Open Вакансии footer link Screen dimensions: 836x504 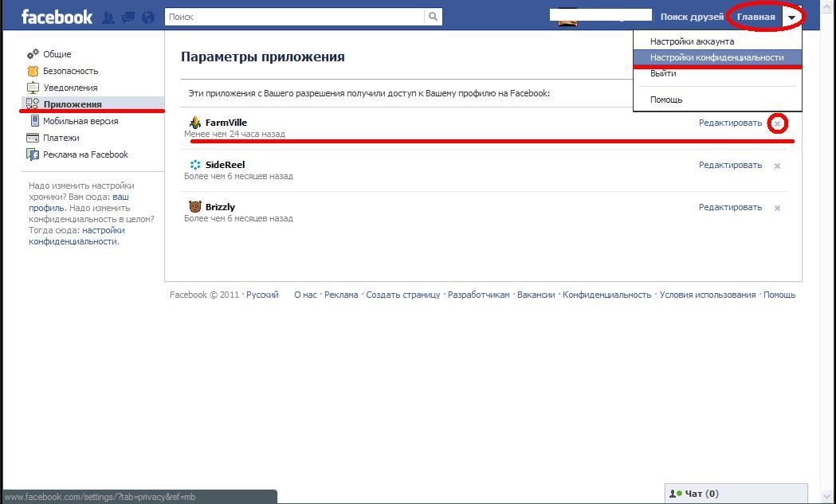(536, 295)
